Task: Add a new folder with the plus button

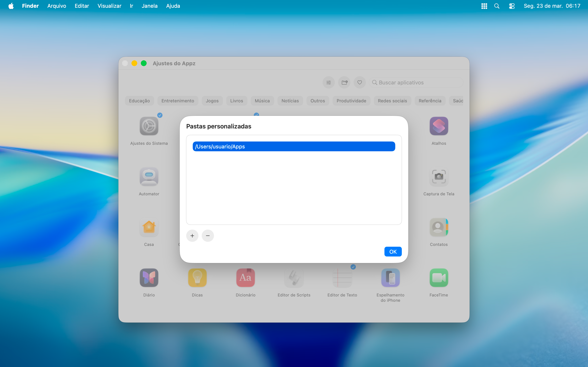Action: coord(192,235)
